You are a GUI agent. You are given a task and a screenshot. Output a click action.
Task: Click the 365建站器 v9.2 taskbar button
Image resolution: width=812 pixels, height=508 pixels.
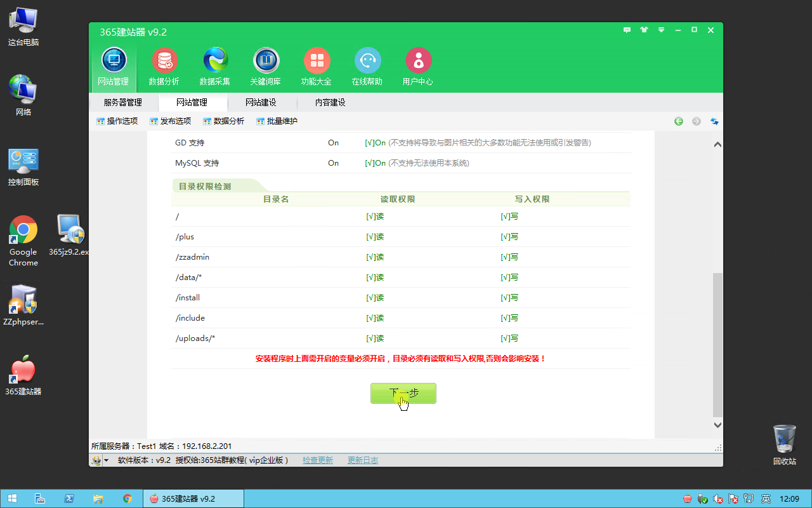[x=193, y=498]
